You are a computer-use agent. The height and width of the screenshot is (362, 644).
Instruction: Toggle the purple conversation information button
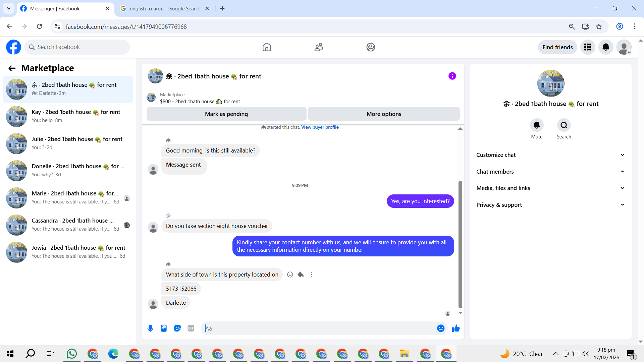[452, 76]
